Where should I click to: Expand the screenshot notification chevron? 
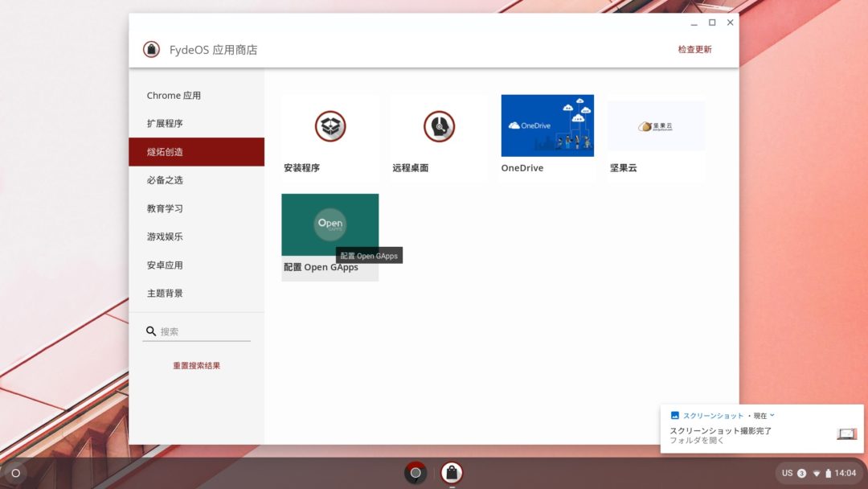772,415
